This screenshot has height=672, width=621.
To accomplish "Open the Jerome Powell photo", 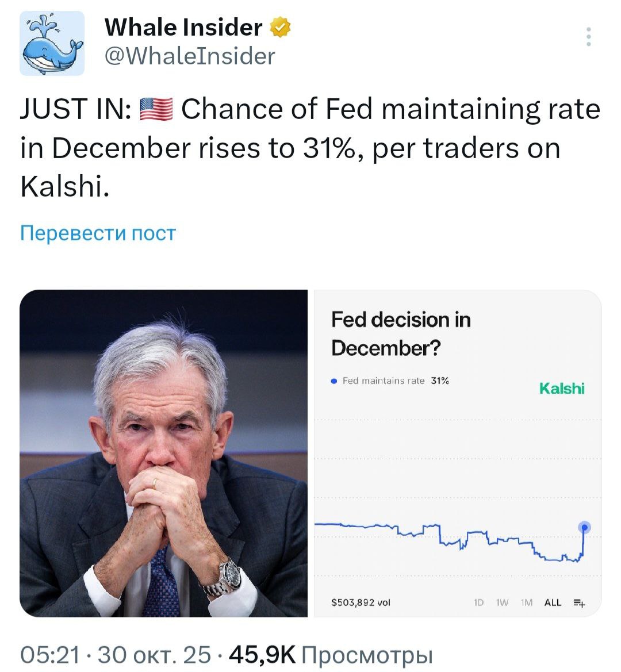I will tap(164, 453).
